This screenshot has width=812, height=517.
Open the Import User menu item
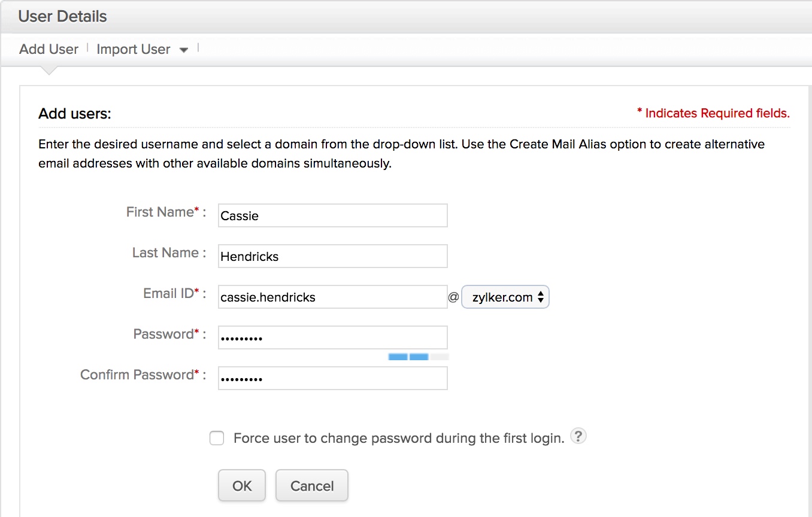(x=134, y=49)
